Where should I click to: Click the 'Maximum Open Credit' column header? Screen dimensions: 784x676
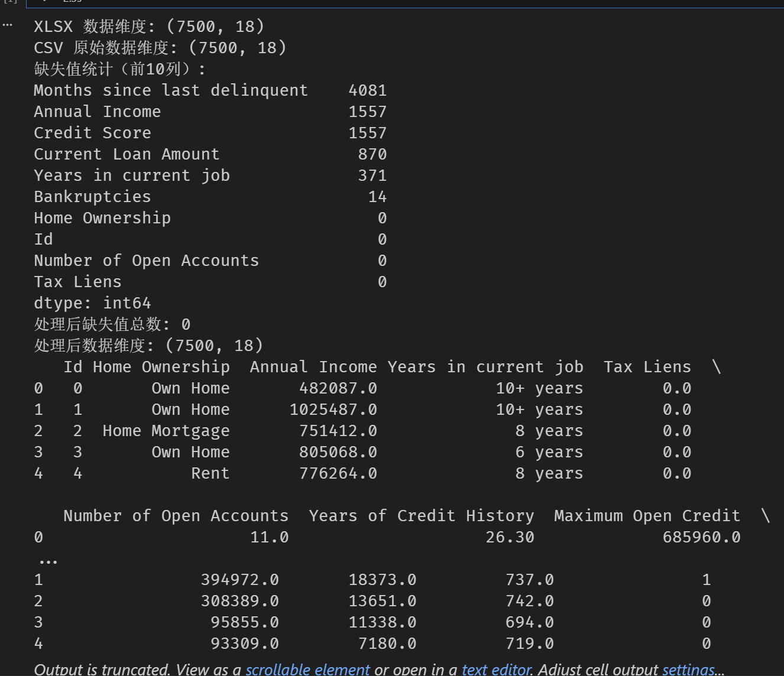click(x=647, y=516)
